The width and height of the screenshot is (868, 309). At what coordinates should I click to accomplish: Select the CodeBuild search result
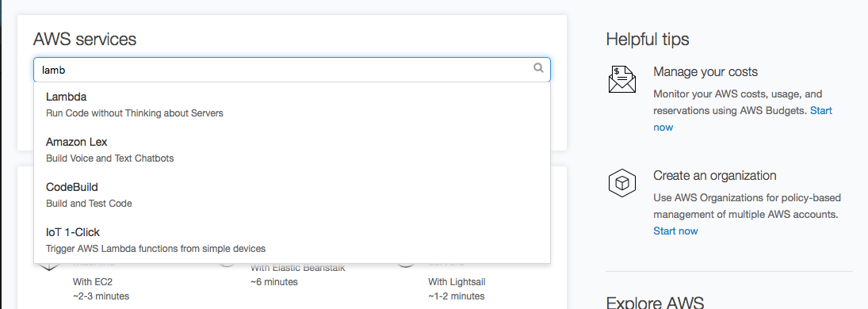pyautogui.click(x=292, y=195)
